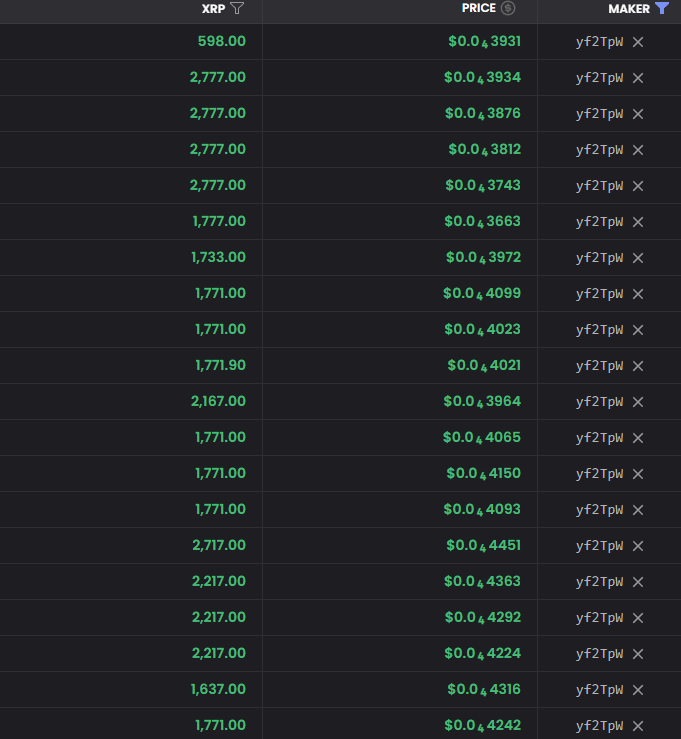Click X icon in the $0.0₄3812 row
This screenshot has width=681, height=739.
(638, 150)
